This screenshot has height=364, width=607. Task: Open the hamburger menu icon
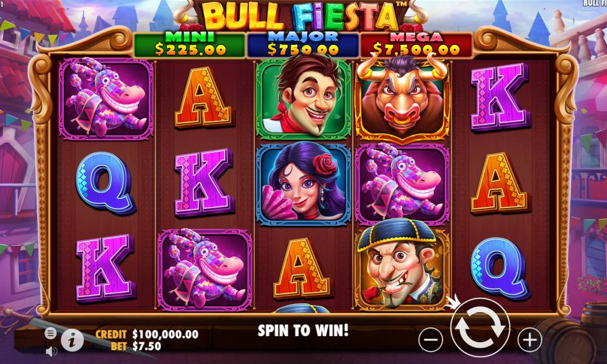[50, 332]
